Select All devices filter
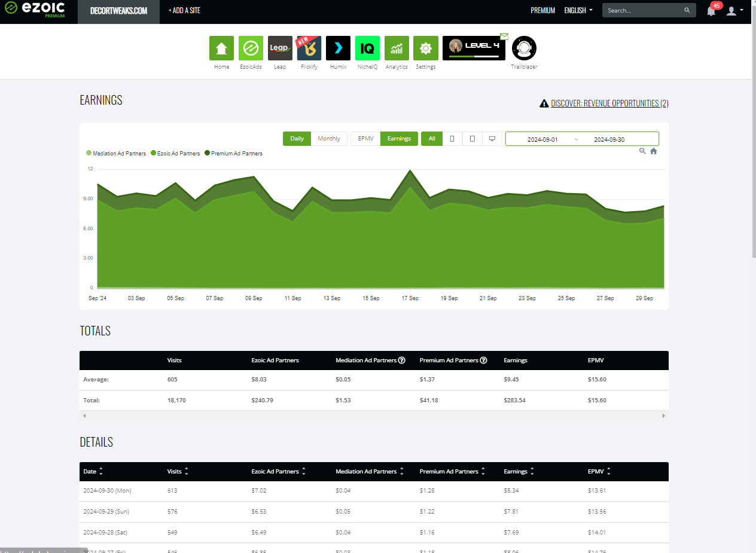Viewport: 756px width, 553px height. click(x=431, y=139)
